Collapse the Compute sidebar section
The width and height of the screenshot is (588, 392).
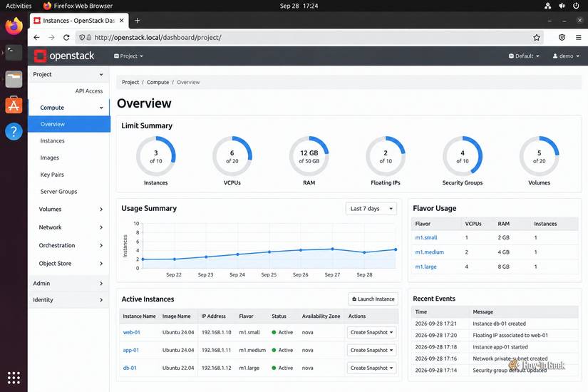click(69, 108)
